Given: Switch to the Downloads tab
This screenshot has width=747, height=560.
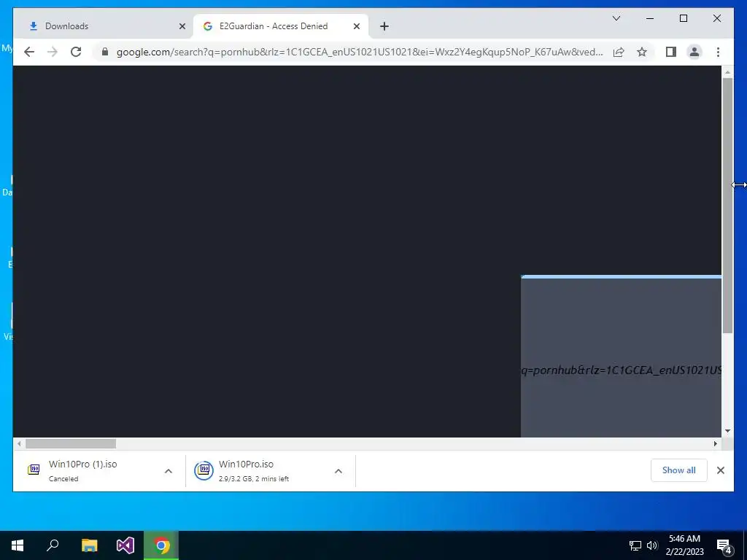Looking at the screenshot, I should tap(100, 26).
